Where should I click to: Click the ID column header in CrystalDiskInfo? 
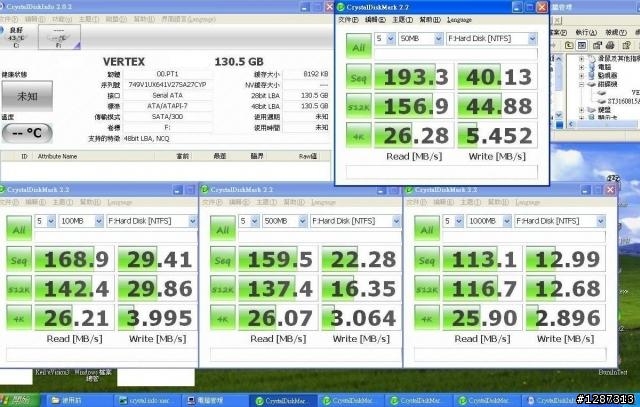(24, 156)
